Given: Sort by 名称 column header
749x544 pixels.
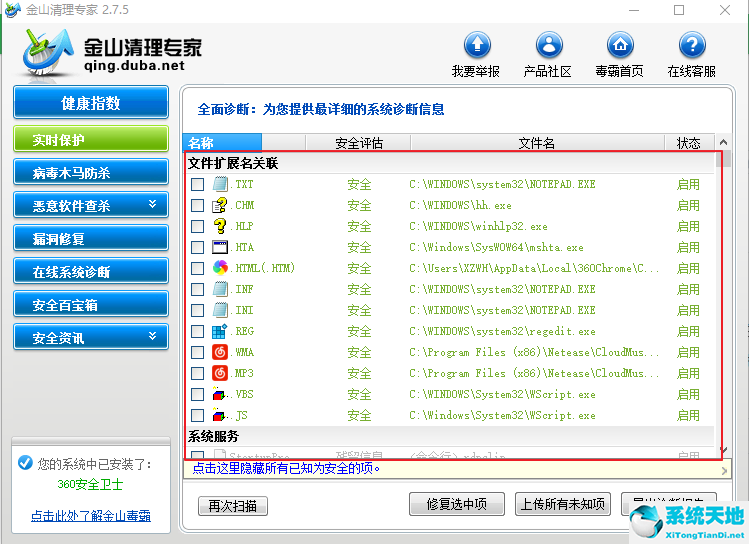Looking at the screenshot, I should click(222, 142).
